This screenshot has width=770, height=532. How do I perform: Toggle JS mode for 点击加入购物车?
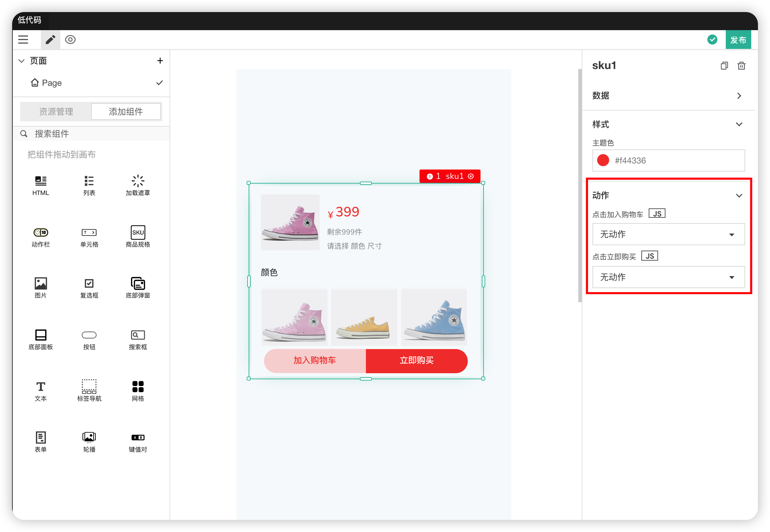pos(657,214)
